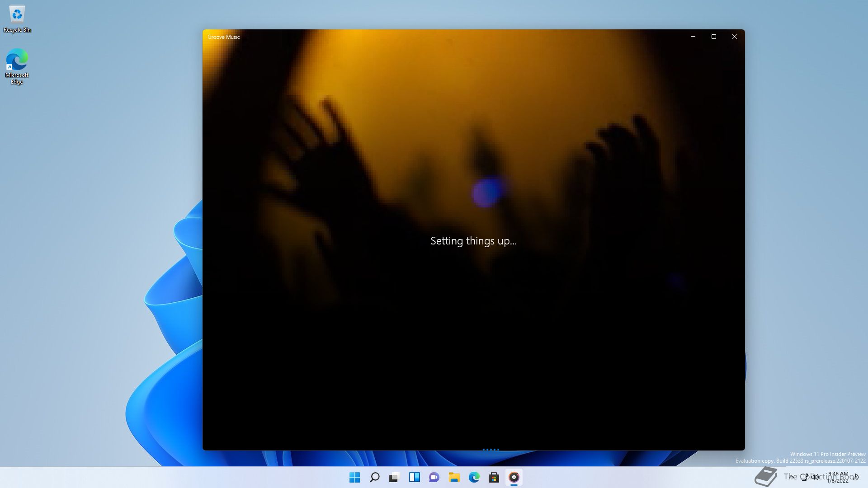Open the Widgets panel
Screen dimensions: 868x488
click(x=415, y=477)
